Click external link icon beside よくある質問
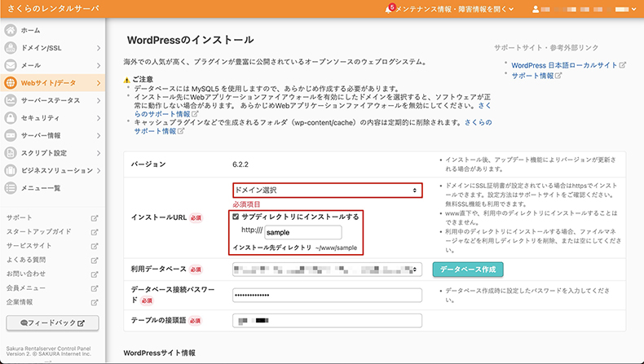 point(95,261)
